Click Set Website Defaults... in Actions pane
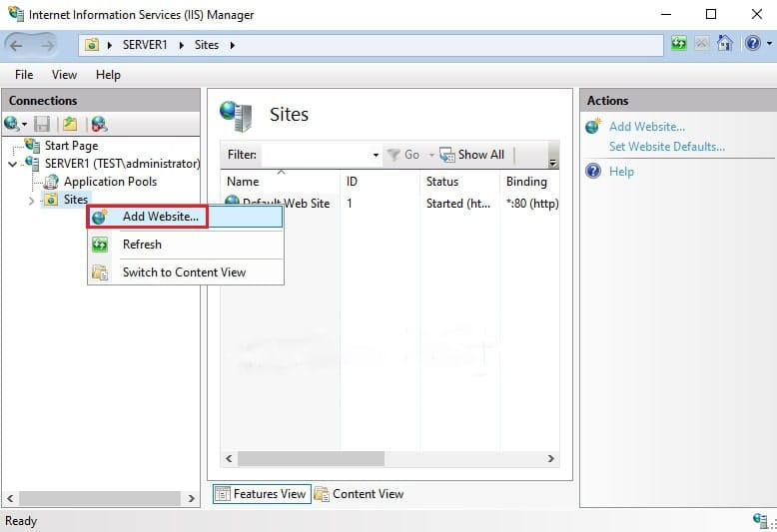This screenshot has width=777, height=532. 667,147
